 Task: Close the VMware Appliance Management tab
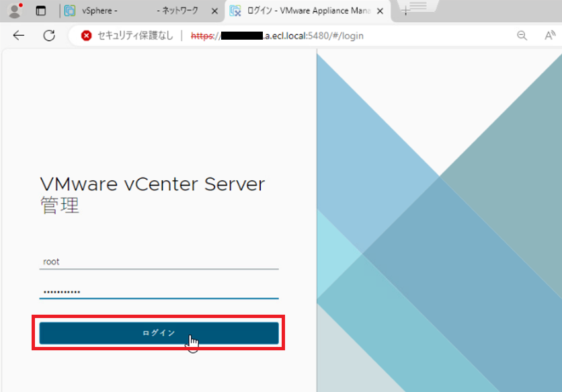pyautogui.click(x=380, y=11)
